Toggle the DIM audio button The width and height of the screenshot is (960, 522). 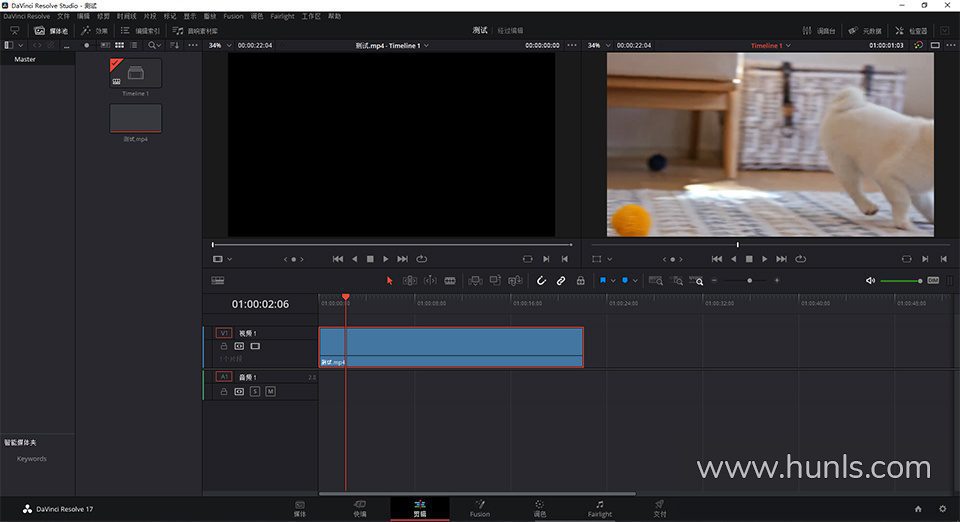(933, 280)
